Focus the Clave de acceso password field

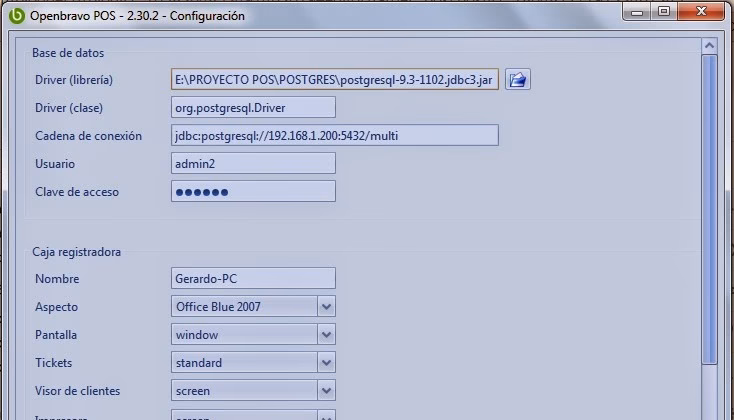pyautogui.click(x=253, y=192)
